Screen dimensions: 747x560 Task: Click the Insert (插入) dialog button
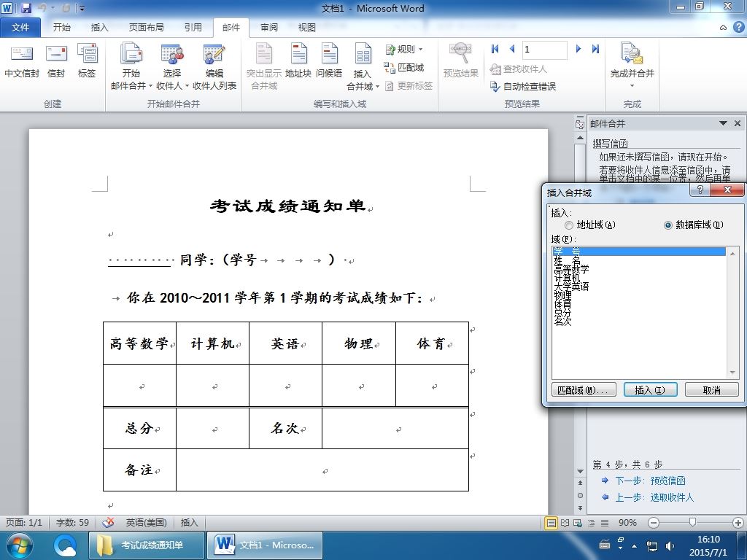650,389
